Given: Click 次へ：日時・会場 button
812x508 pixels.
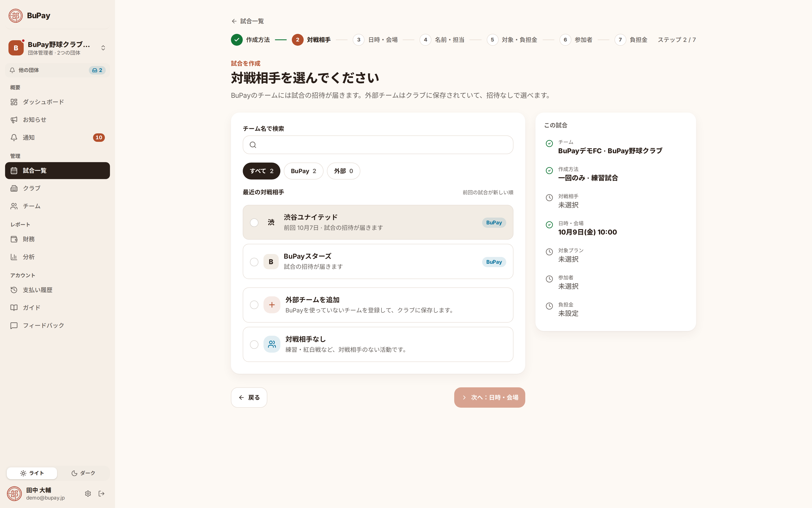Looking at the screenshot, I should click(x=490, y=398).
